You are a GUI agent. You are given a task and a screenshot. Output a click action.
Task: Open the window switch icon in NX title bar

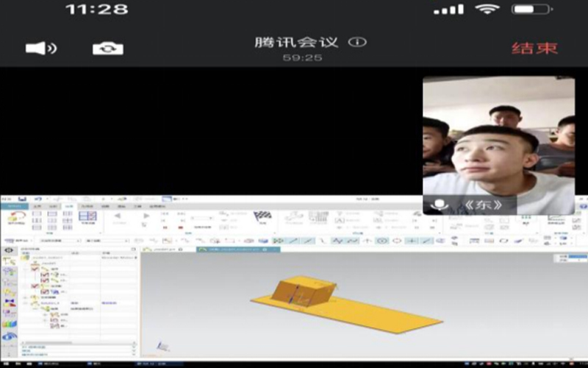tap(167, 199)
